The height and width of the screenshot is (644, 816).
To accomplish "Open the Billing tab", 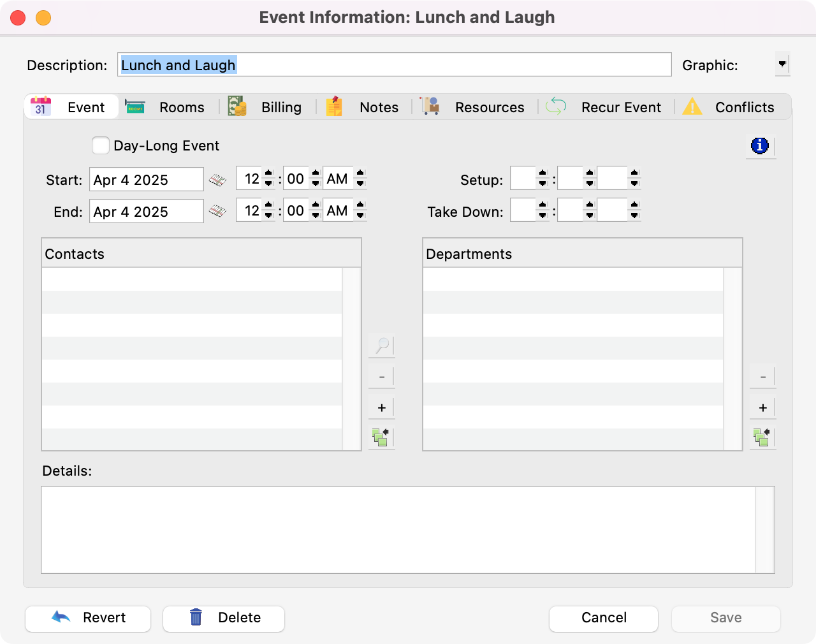I will pos(266,107).
